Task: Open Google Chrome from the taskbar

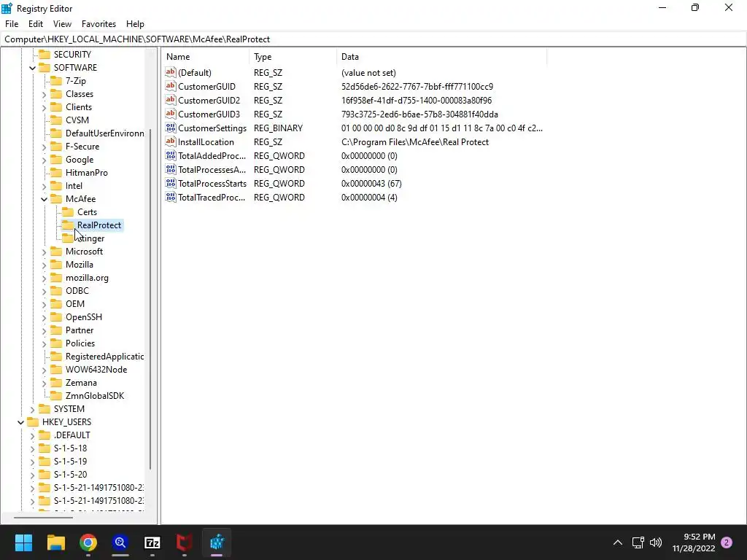Action: (x=88, y=542)
